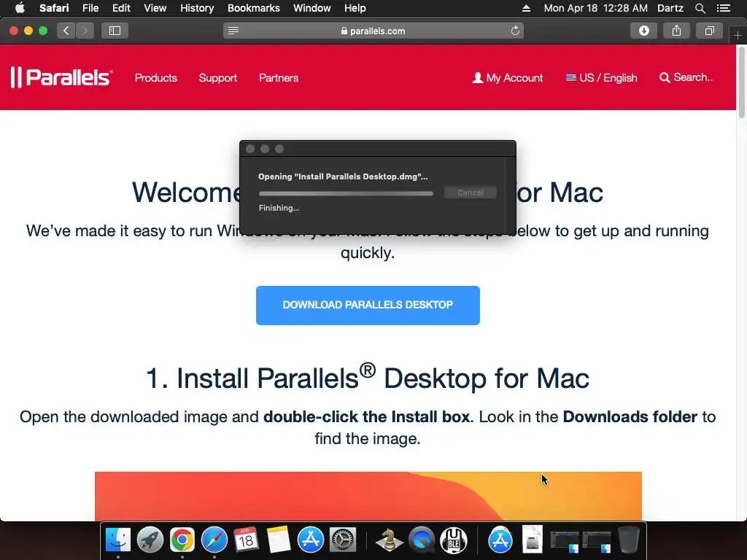Open the Share button

[x=676, y=31]
